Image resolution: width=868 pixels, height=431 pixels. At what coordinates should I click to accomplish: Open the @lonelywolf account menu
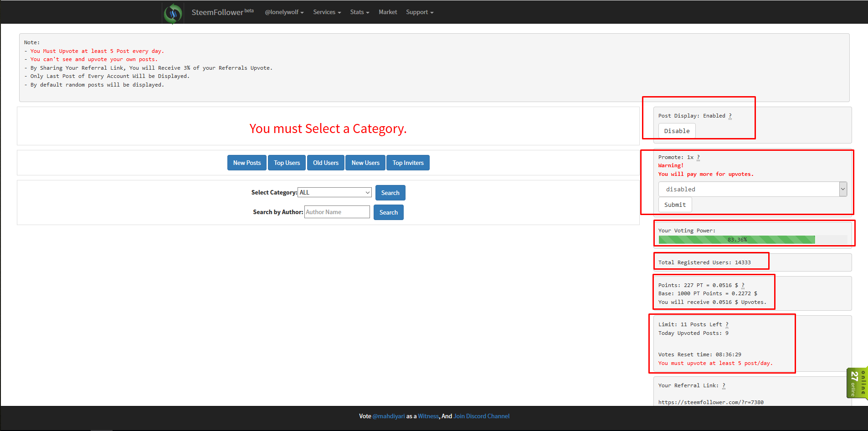(284, 12)
